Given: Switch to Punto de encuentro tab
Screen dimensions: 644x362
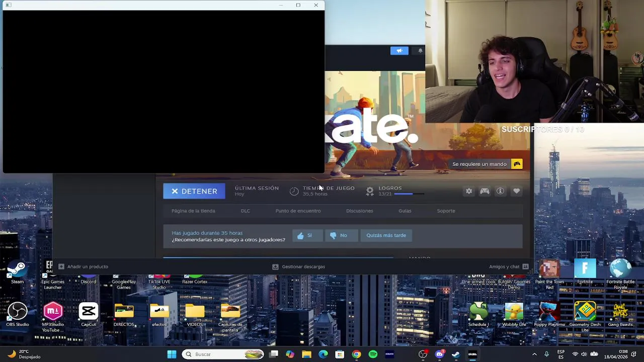Looking at the screenshot, I should 298,211.
